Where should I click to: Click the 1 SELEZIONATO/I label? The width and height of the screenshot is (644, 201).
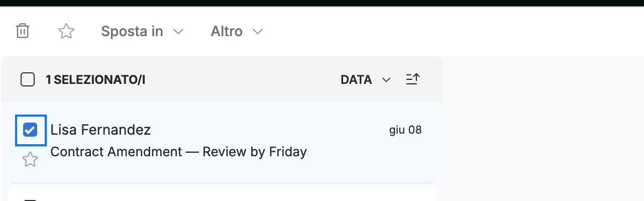coord(95,80)
